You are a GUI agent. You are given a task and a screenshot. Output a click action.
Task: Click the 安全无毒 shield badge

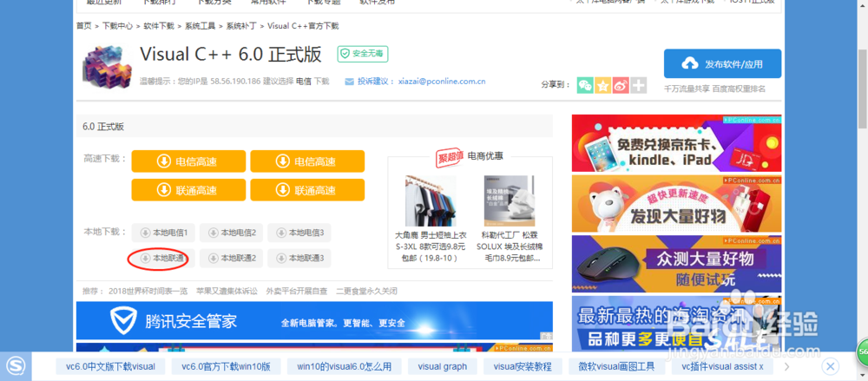pos(363,54)
